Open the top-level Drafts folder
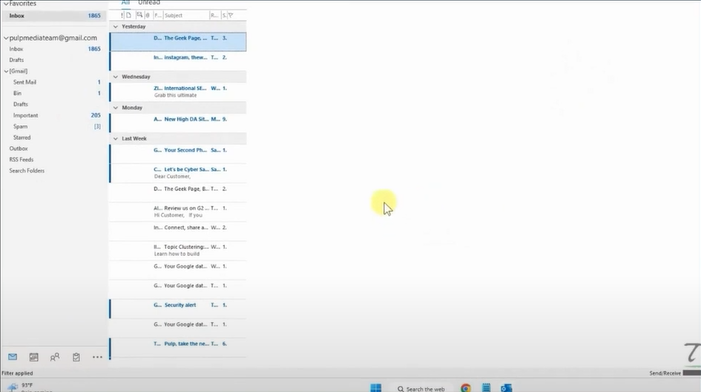 tap(54, 60)
